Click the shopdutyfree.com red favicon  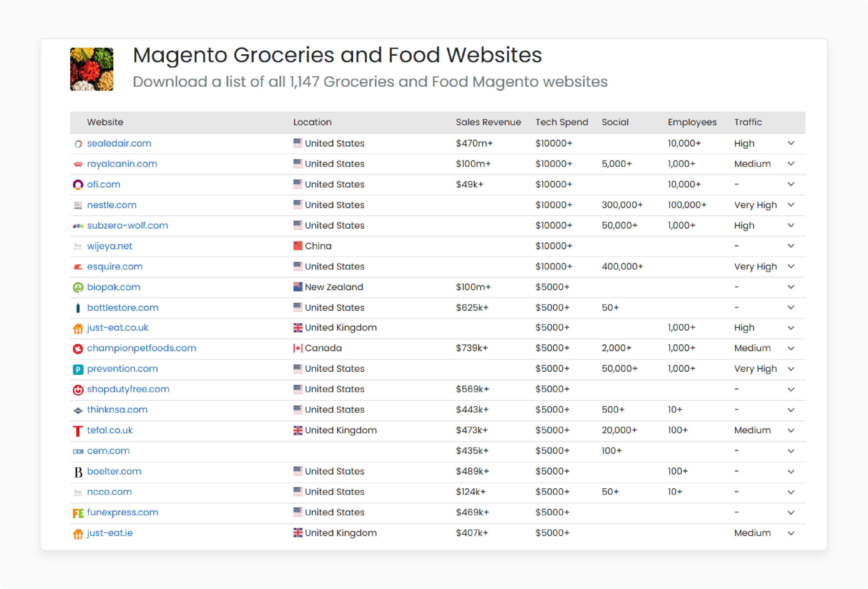point(78,390)
